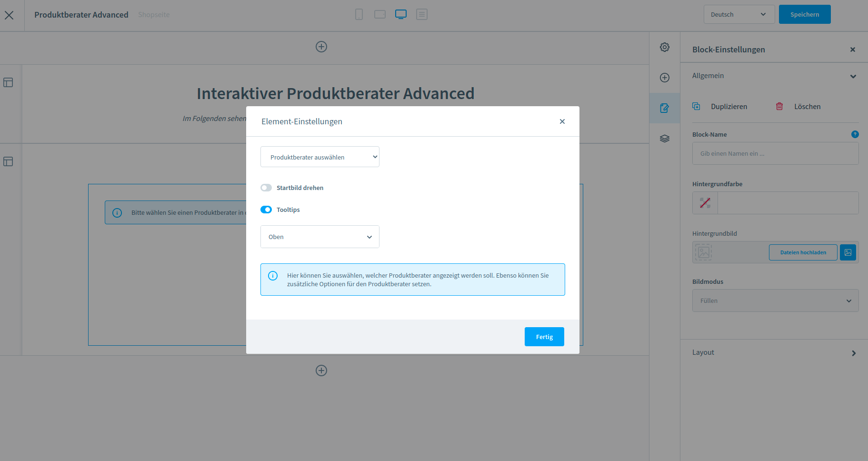Open the Oben position dropdown
This screenshot has width=868, height=461.
click(320, 237)
